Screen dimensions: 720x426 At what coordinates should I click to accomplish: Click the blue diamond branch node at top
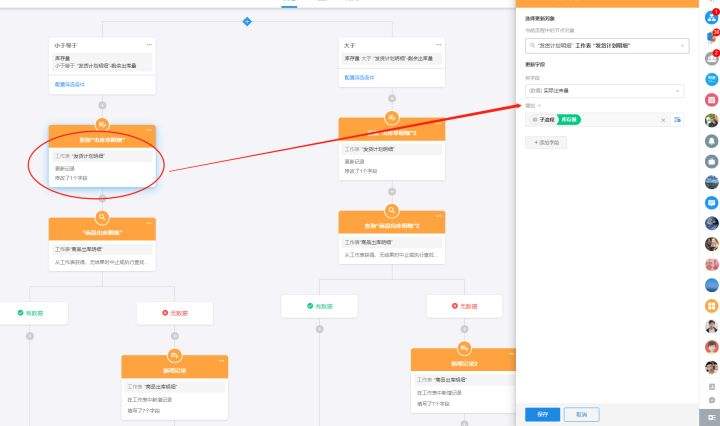[x=247, y=22]
